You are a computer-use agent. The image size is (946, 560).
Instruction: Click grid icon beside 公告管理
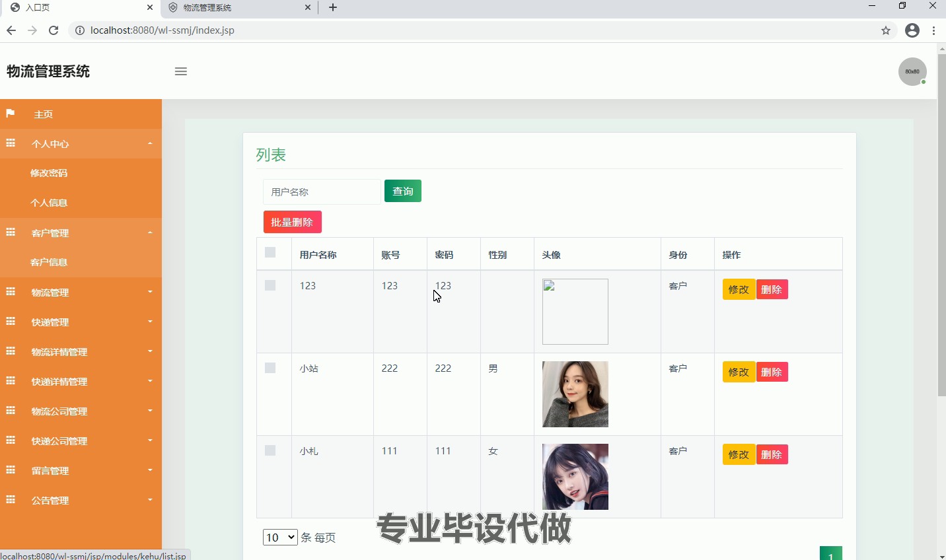click(11, 500)
